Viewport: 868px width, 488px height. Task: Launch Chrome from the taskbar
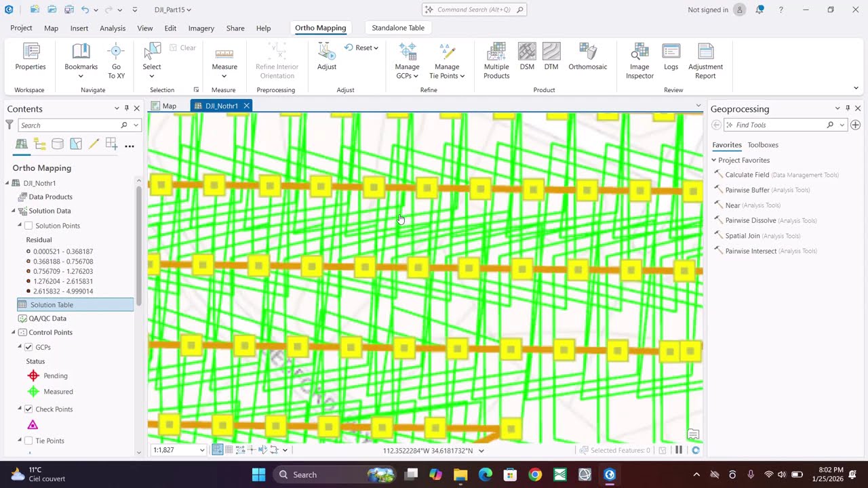click(x=535, y=474)
